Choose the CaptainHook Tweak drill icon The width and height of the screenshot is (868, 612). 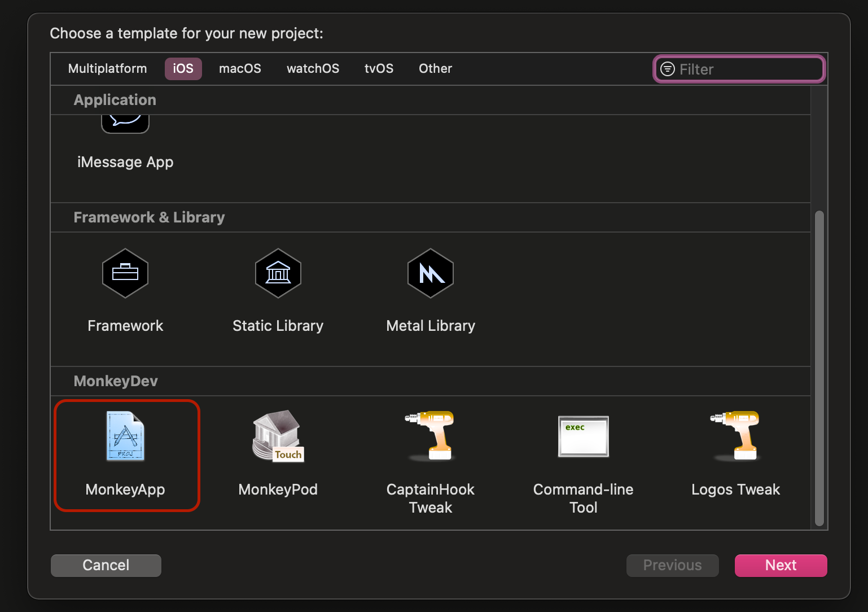[430, 436]
